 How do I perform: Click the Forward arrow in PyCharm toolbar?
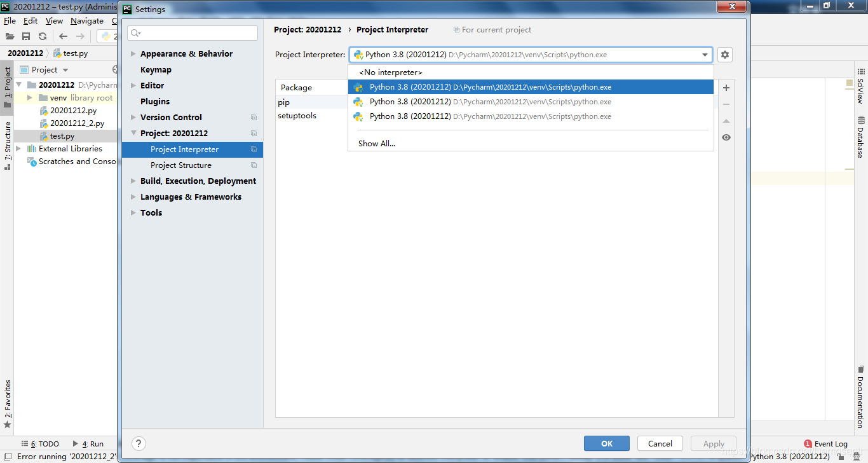80,36
